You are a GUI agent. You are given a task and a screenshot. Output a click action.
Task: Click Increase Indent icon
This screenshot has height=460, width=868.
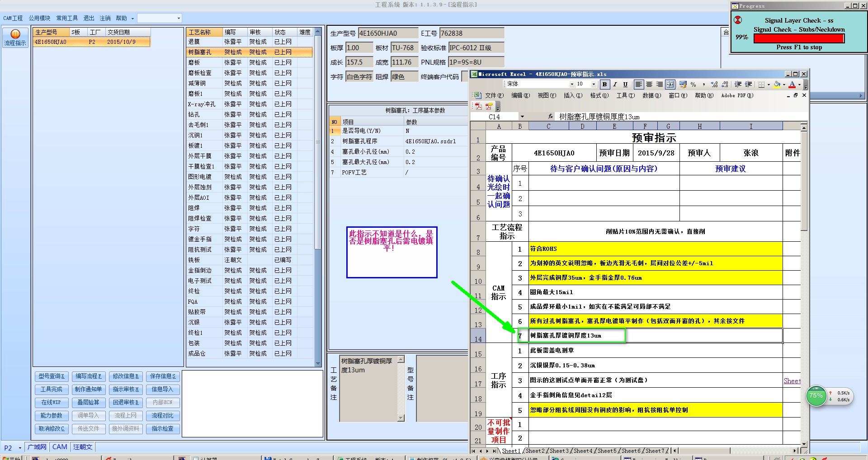coord(748,84)
